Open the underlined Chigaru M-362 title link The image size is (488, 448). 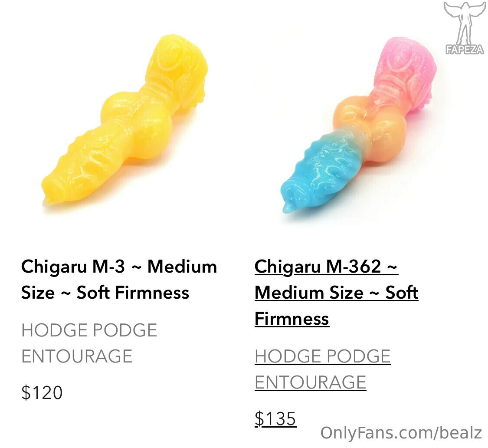click(336, 293)
